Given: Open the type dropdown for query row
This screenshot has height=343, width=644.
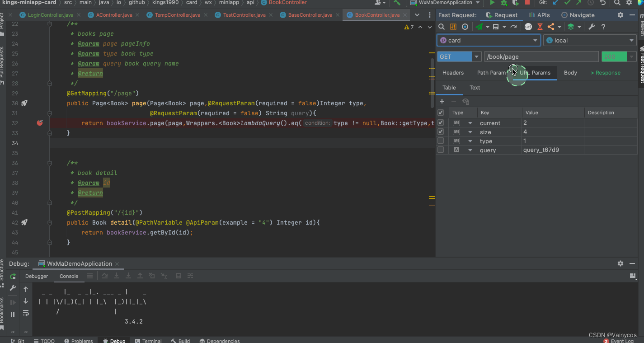Looking at the screenshot, I should [470, 150].
